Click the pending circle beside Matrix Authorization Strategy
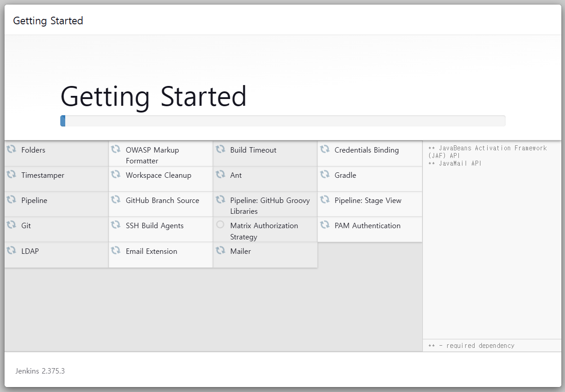 coord(220,225)
